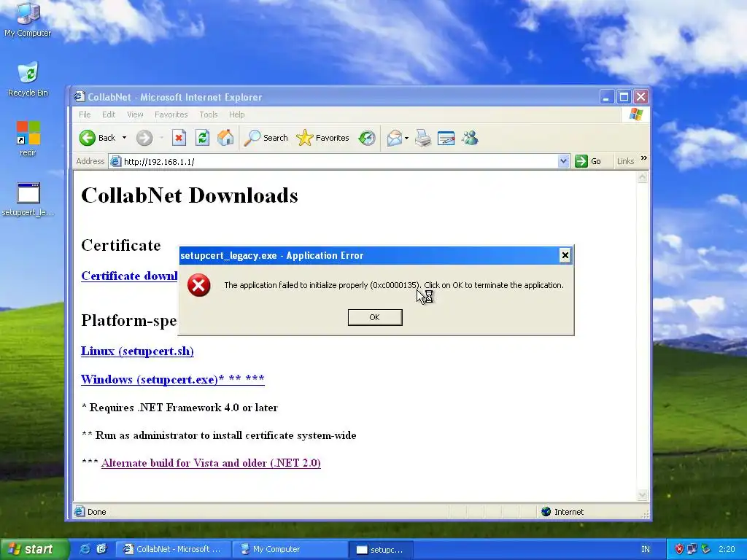Open Alternate build for Vista and older link
Image resolution: width=747 pixels, height=560 pixels.
(211, 463)
